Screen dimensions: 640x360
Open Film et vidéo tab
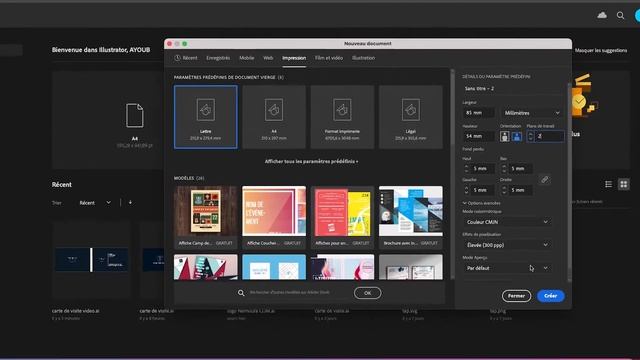coord(329,58)
